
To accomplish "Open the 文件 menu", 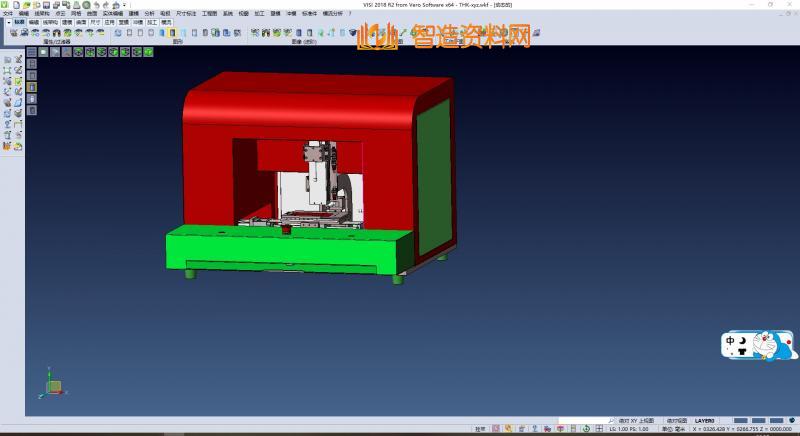I will [8, 13].
